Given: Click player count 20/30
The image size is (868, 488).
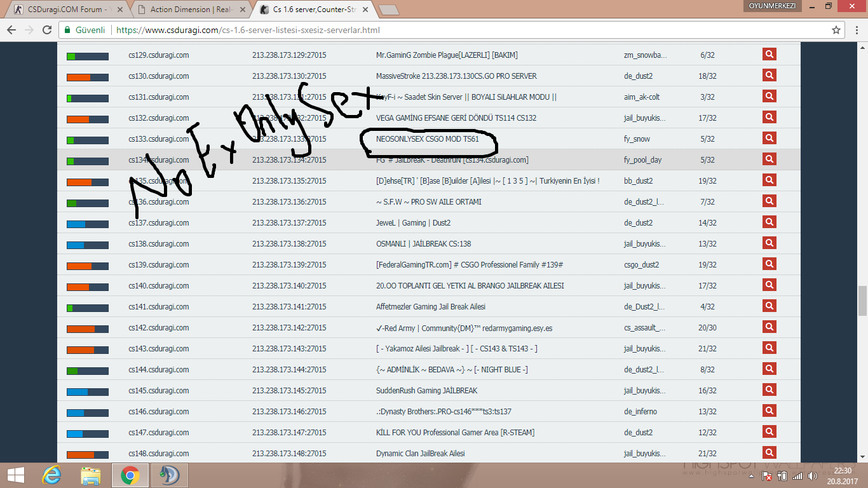Looking at the screenshot, I should 707,328.
